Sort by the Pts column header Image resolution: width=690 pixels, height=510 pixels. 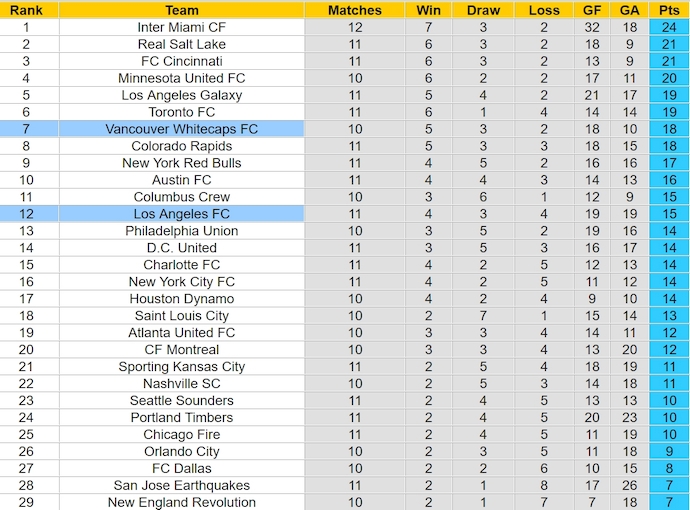pos(669,10)
